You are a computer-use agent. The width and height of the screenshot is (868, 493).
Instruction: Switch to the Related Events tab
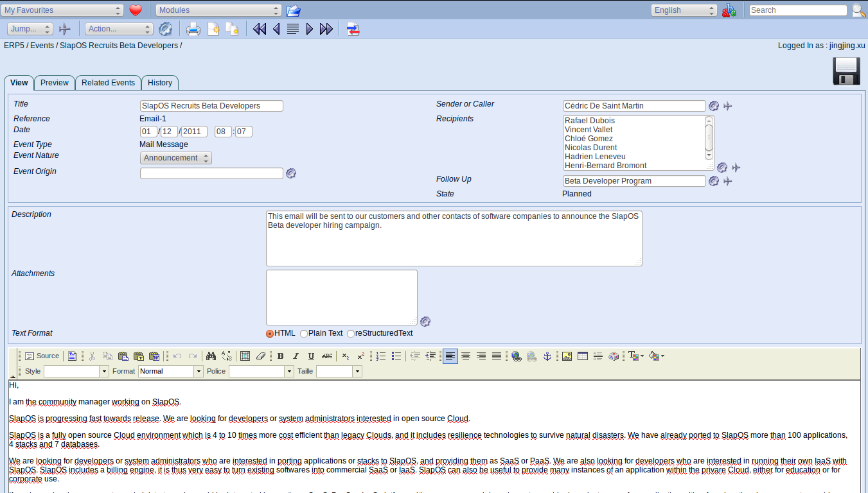(108, 83)
